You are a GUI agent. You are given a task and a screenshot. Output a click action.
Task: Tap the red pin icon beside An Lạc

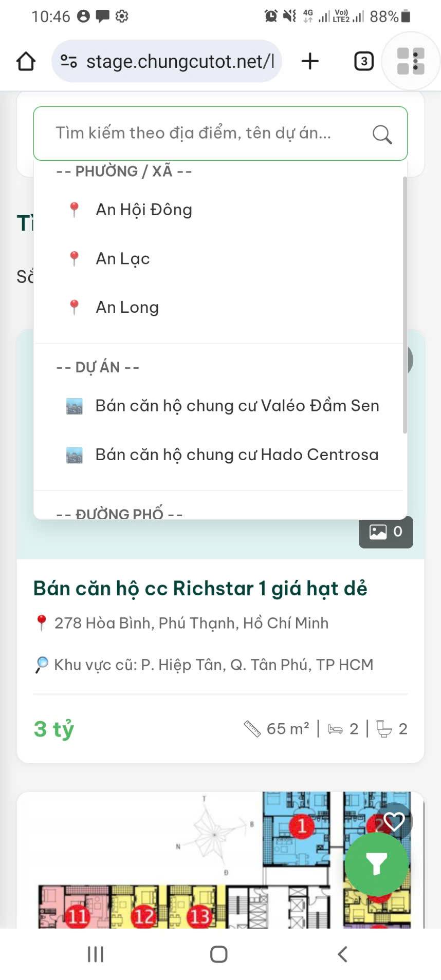[x=74, y=258]
